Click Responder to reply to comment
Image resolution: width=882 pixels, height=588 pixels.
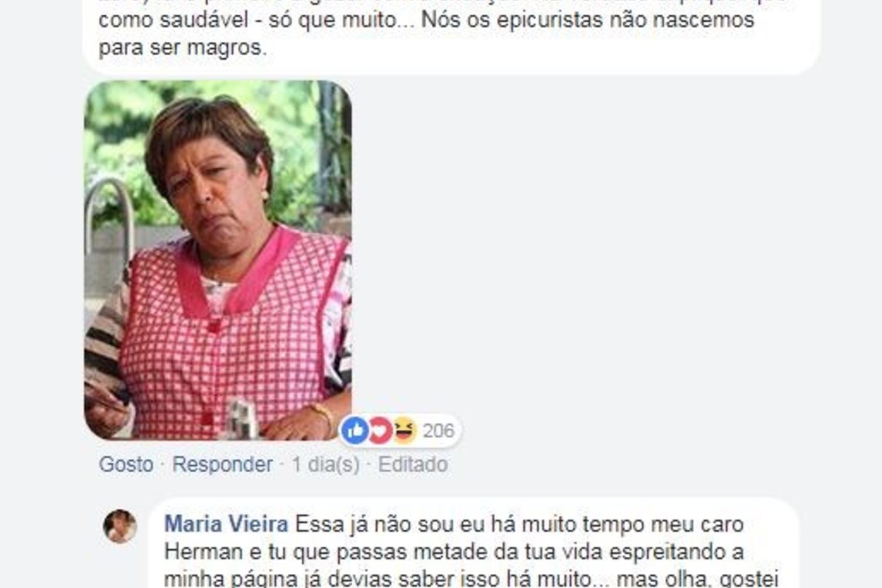point(222,465)
